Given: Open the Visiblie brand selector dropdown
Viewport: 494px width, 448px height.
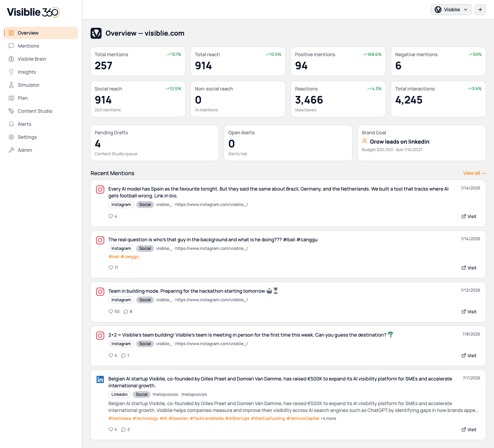Looking at the screenshot, I should [451, 10].
